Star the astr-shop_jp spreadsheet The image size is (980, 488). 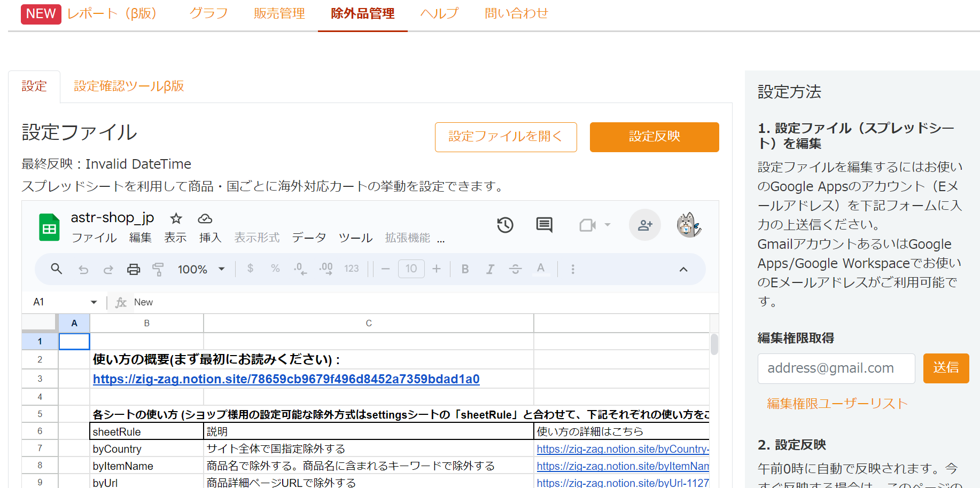pyautogui.click(x=176, y=218)
